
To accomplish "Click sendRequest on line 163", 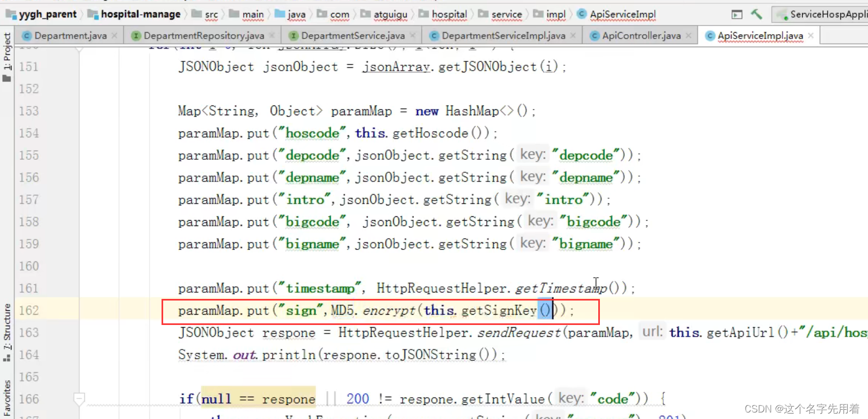I will [519, 333].
